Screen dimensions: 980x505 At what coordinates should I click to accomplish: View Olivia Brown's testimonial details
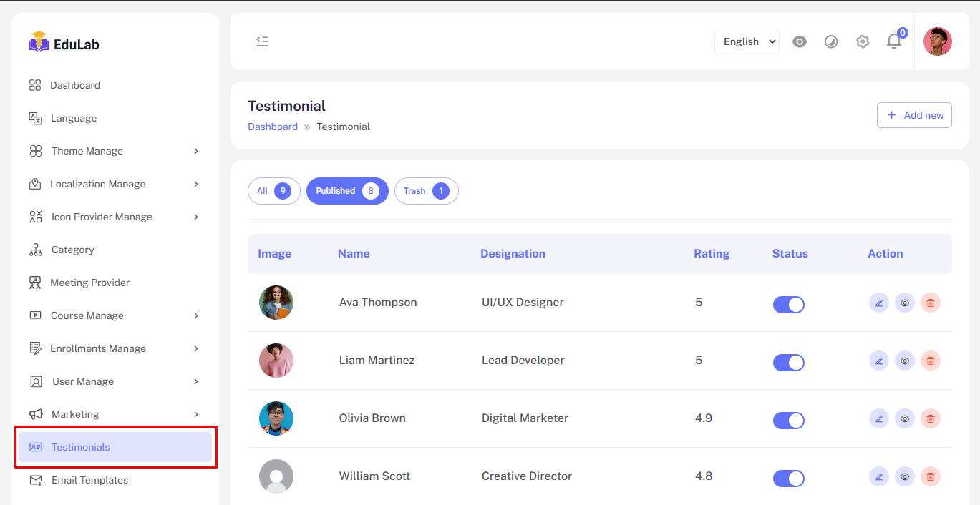coord(904,418)
